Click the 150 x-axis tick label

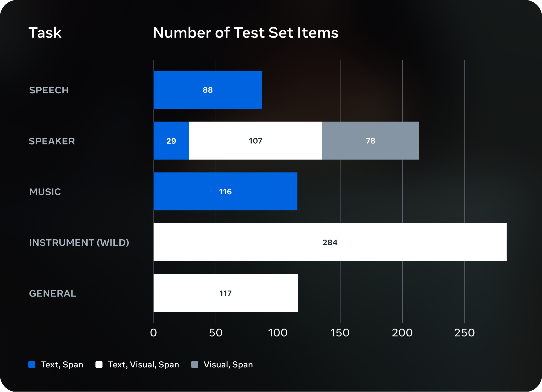click(x=340, y=333)
